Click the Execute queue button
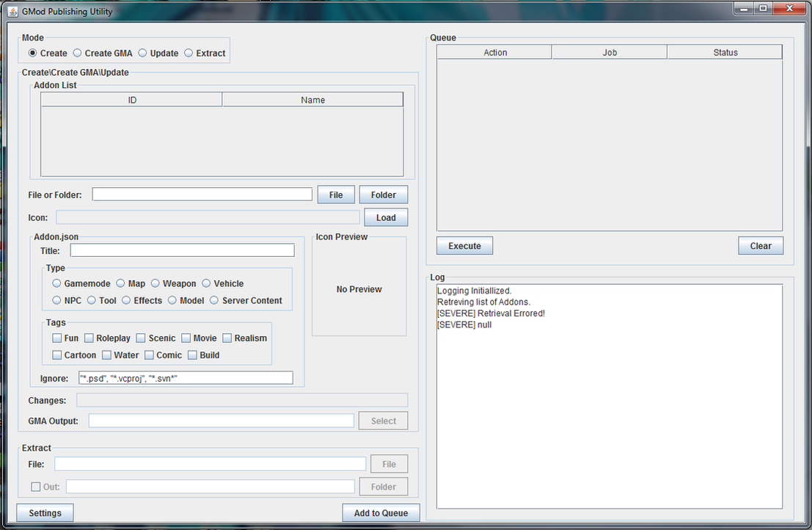Screen dimensions: 812x530 tap(464, 246)
